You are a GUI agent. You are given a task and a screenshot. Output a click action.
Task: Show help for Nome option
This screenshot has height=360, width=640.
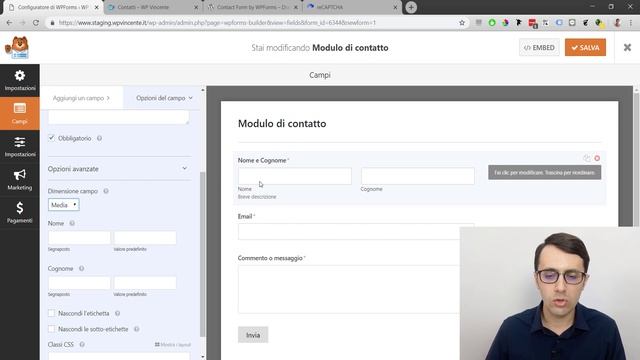coord(72,223)
